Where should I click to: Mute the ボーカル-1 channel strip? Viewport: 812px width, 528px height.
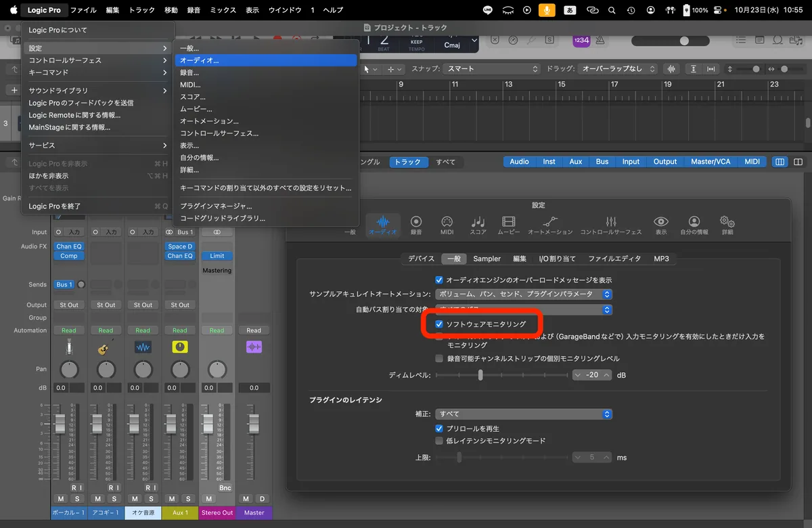(61, 499)
